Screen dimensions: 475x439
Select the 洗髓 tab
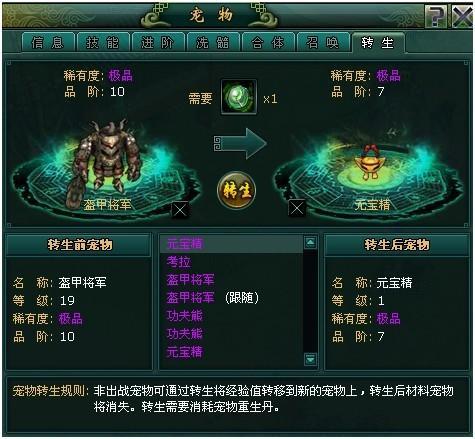click(213, 43)
